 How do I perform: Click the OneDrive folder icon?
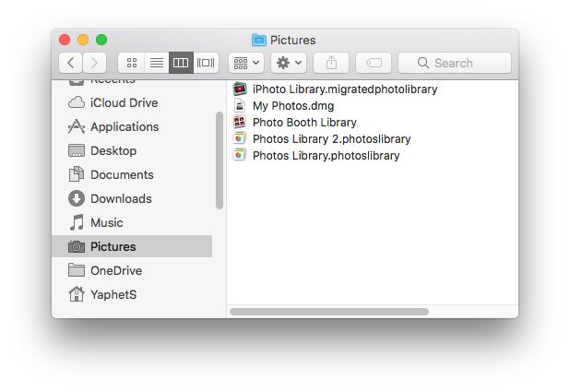[77, 270]
